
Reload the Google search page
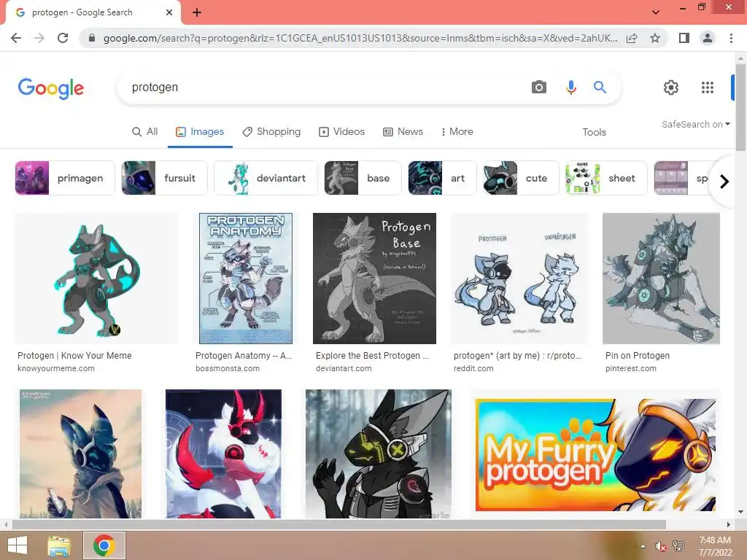tap(63, 38)
